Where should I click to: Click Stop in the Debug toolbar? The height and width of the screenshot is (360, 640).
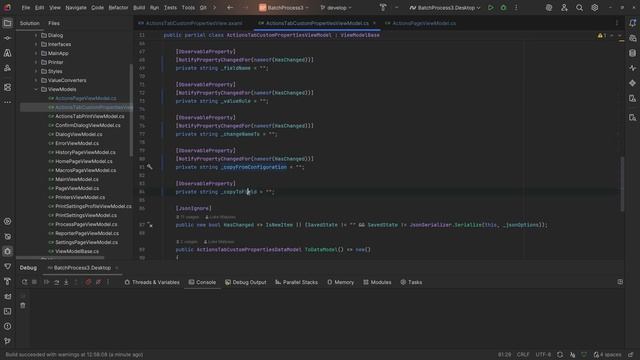pyautogui.click(x=35, y=282)
